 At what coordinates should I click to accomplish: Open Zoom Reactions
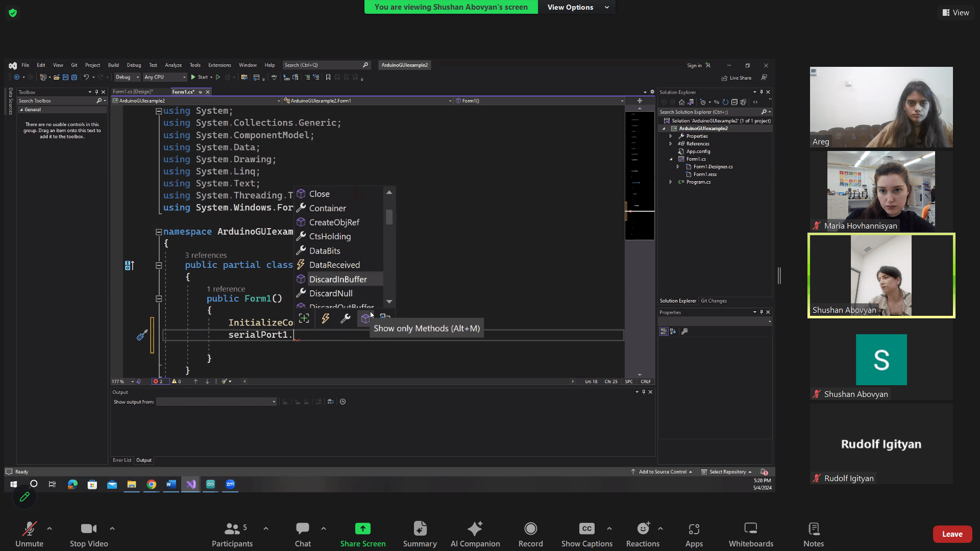[643, 534]
